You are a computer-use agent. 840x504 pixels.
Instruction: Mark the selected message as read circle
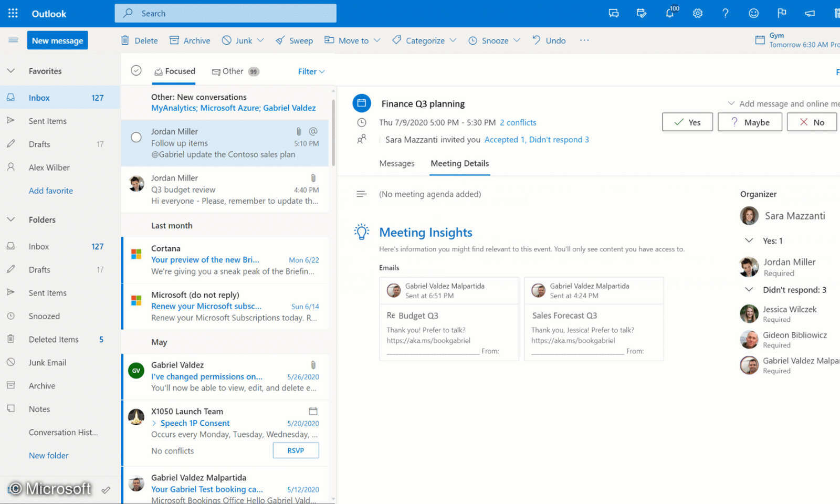136,136
